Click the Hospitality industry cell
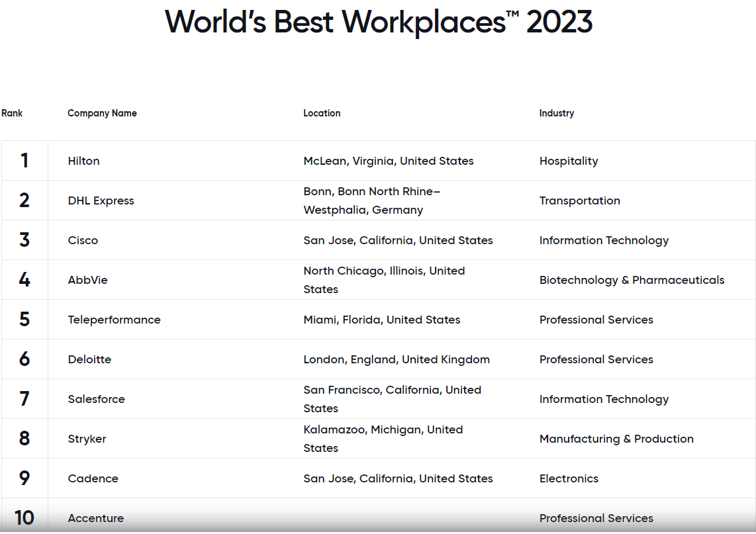 (569, 161)
